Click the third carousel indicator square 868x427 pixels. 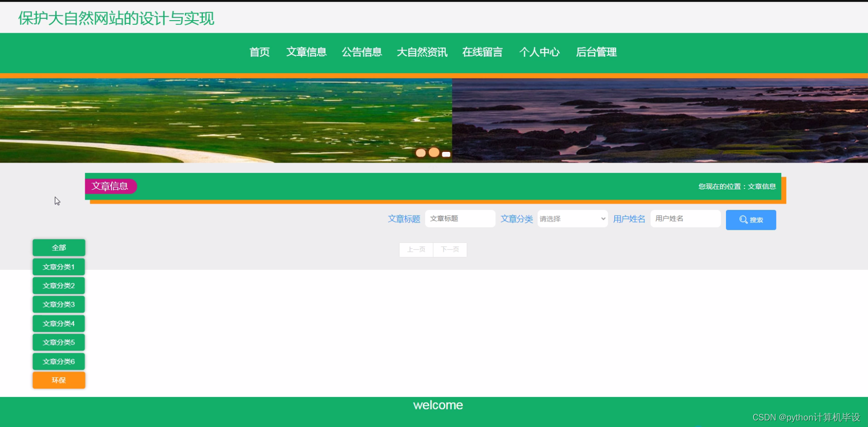tap(446, 154)
